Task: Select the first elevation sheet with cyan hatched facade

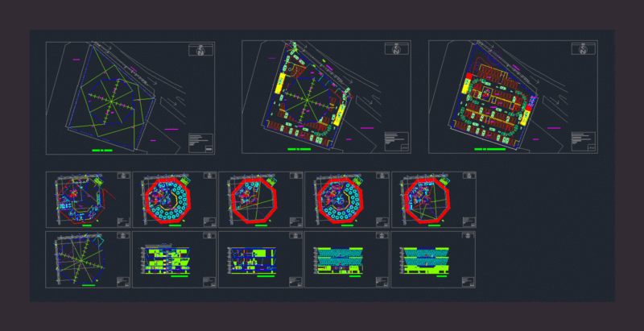Action: coord(347,259)
